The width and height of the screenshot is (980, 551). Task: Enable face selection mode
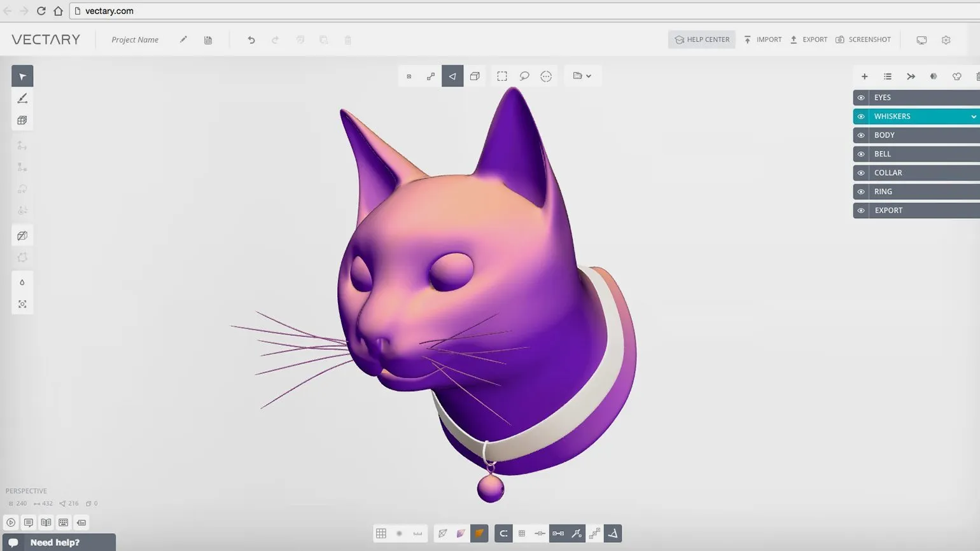pos(452,76)
